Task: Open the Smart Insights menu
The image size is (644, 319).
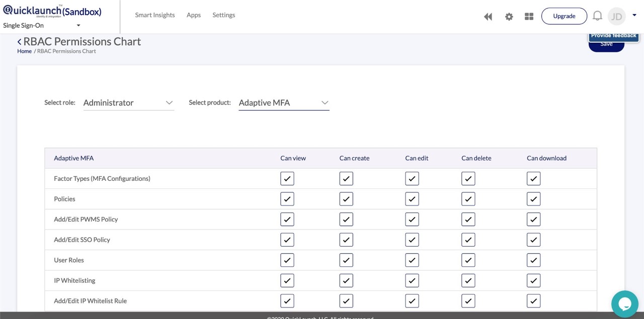Action: pyautogui.click(x=155, y=15)
